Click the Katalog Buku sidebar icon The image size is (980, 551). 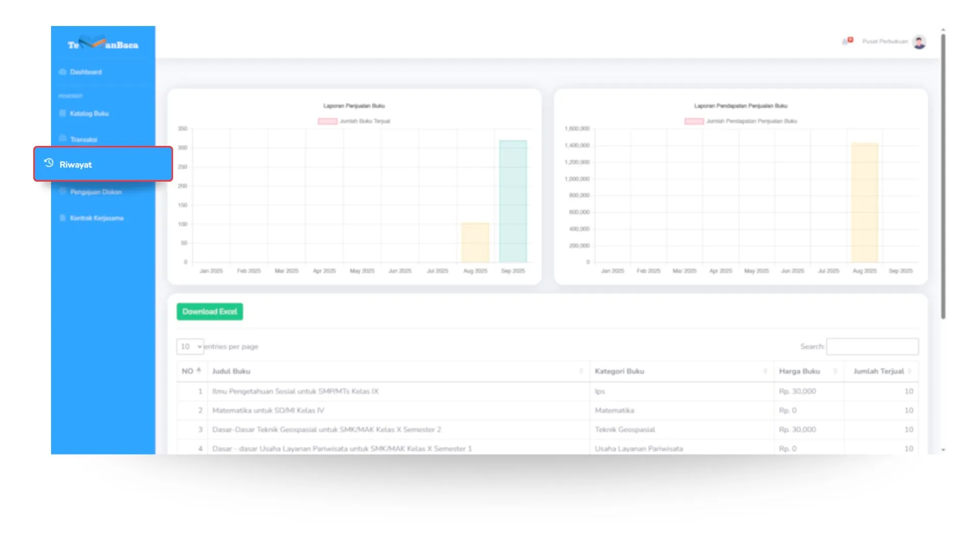(x=62, y=113)
